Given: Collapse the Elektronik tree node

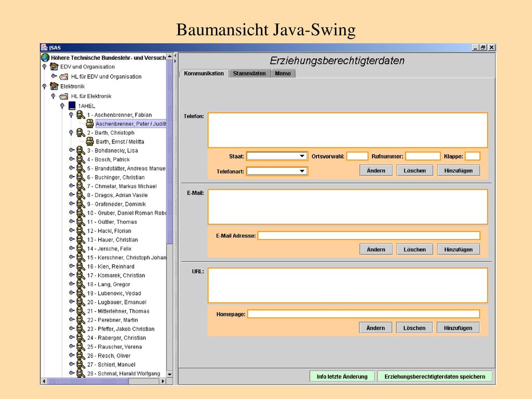Looking at the screenshot, I should coord(45,87).
